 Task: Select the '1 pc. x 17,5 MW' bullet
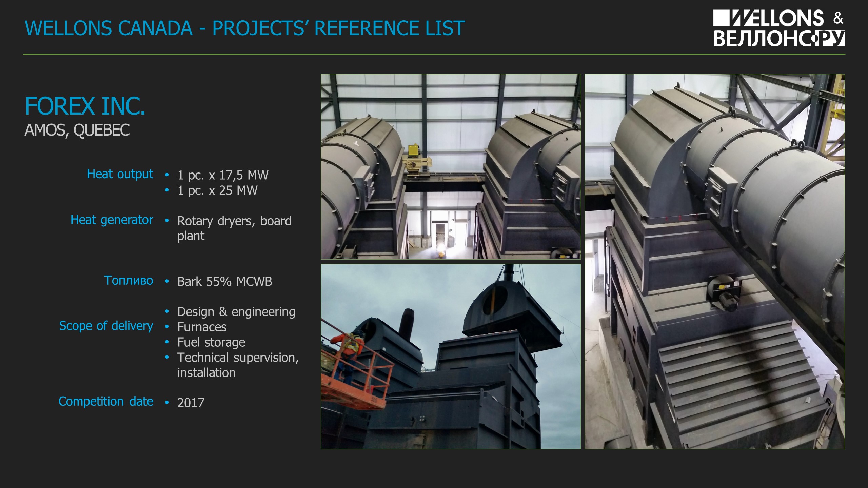pyautogui.click(x=223, y=175)
